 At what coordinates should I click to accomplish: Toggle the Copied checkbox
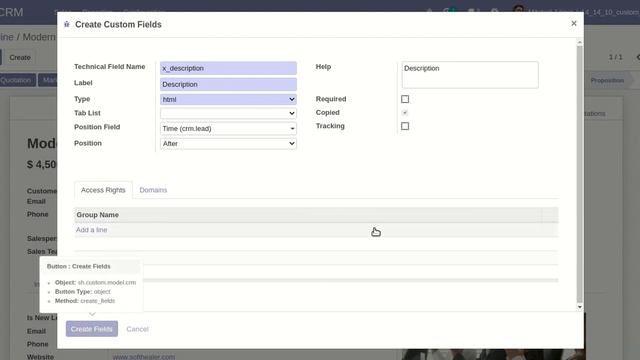click(x=405, y=113)
